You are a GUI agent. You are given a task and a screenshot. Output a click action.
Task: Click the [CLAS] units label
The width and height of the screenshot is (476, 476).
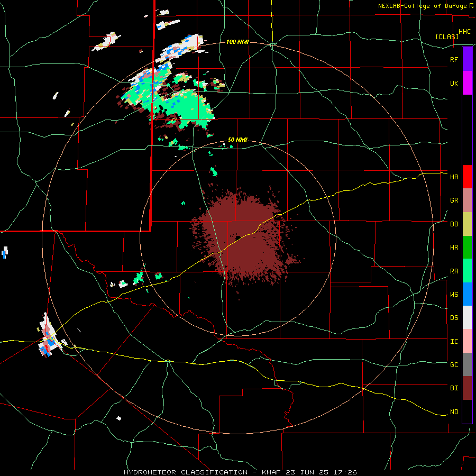(x=447, y=36)
